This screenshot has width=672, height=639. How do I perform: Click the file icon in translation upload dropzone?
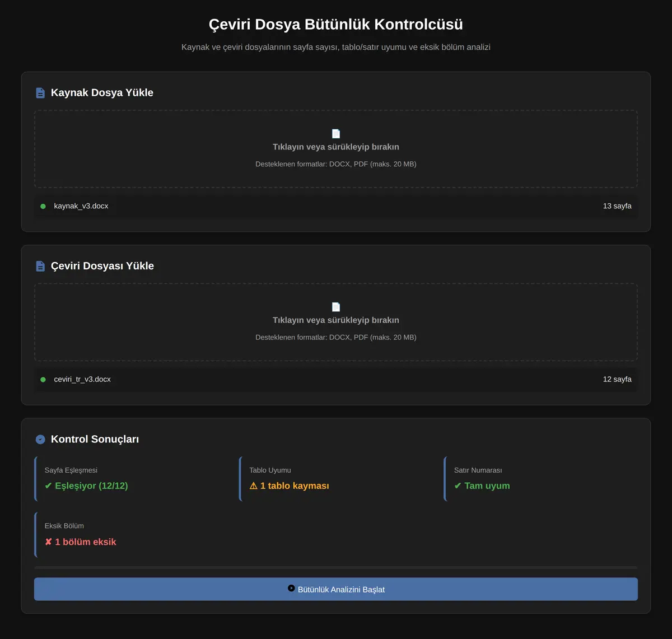pyautogui.click(x=336, y=307)
